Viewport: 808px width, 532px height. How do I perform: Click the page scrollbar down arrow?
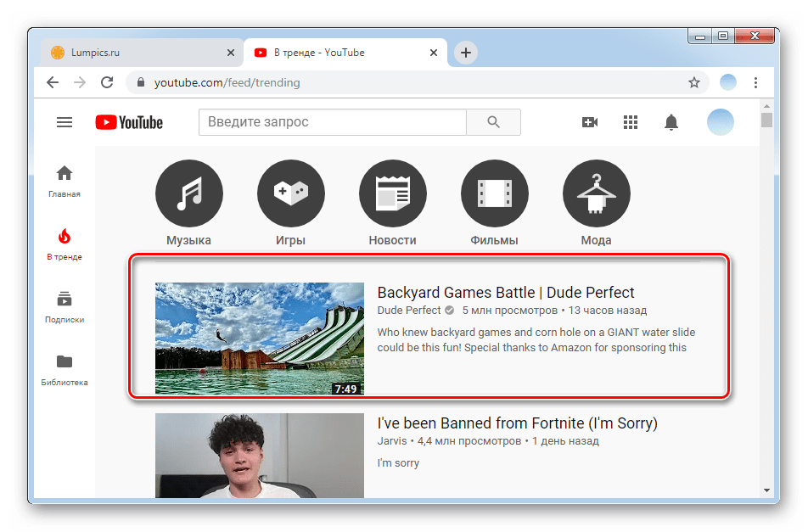tap(766, 490)
